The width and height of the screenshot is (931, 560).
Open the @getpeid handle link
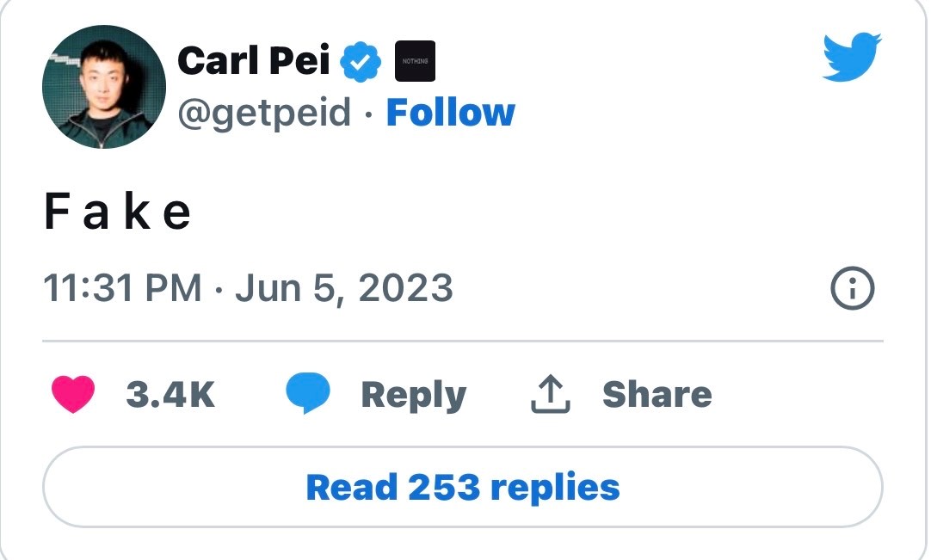264,113
